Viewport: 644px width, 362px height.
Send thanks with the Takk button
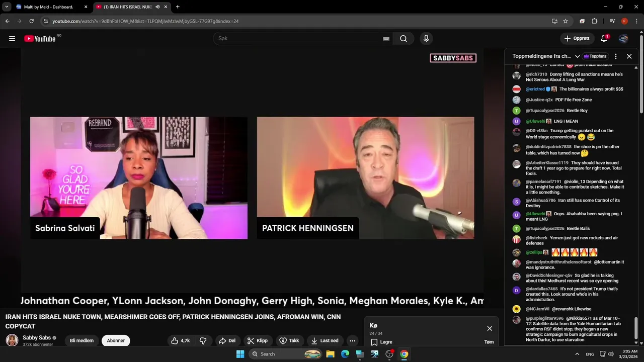click(x=289, y=340)
